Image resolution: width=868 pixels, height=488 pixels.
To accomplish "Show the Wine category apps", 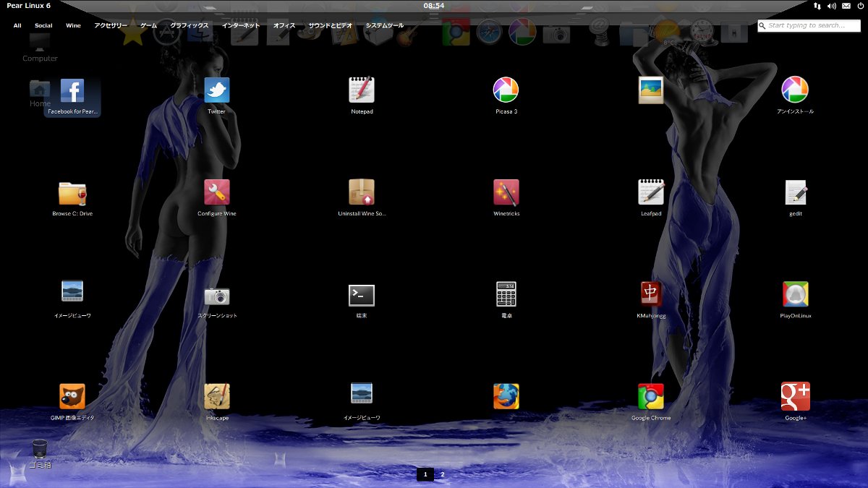I will 73,25.
